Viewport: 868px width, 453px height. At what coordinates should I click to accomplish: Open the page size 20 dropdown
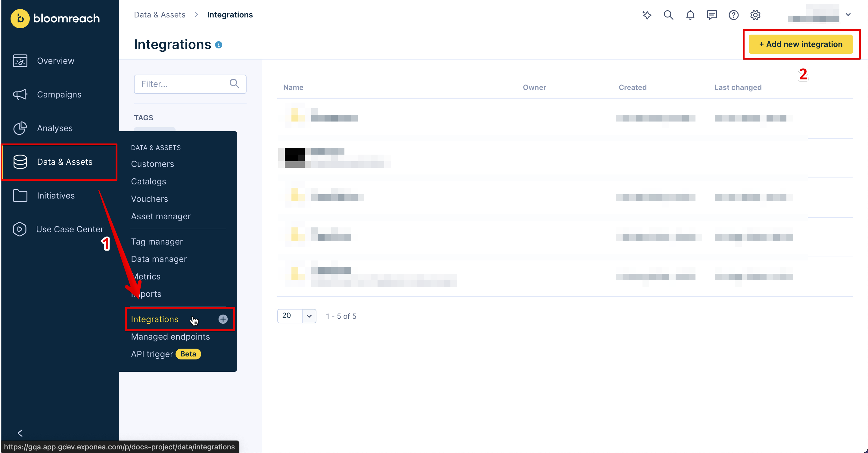(x=297, y=316)
